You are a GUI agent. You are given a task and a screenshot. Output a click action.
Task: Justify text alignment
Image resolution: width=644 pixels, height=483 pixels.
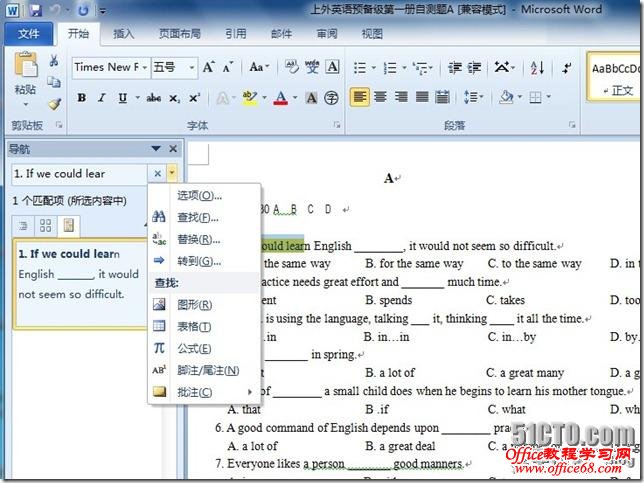(x=422, y=97)
